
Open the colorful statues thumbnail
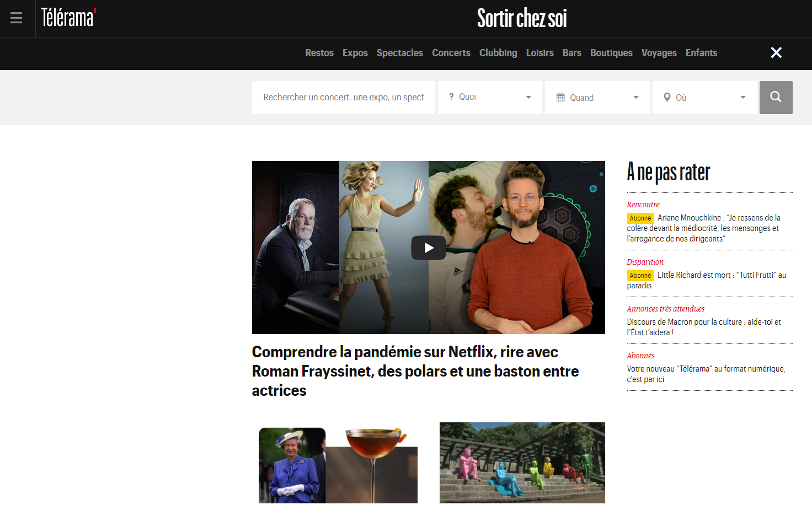tap(522, 464)
